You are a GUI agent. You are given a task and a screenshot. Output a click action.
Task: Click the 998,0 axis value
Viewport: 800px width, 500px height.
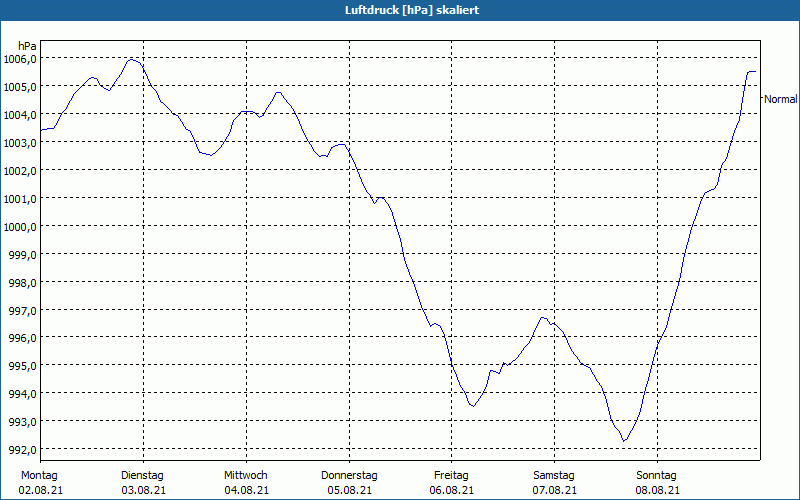coord(23,283)
